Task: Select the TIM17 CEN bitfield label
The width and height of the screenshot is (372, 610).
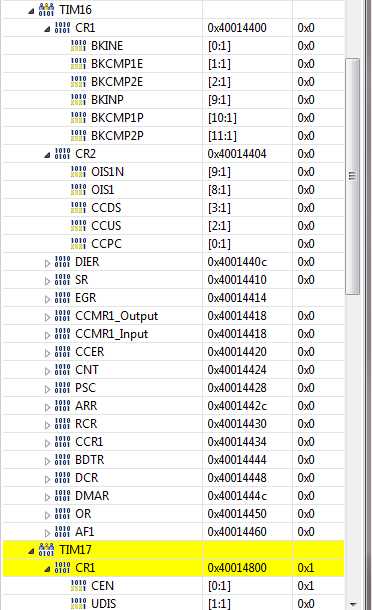Action: point(102,585)
